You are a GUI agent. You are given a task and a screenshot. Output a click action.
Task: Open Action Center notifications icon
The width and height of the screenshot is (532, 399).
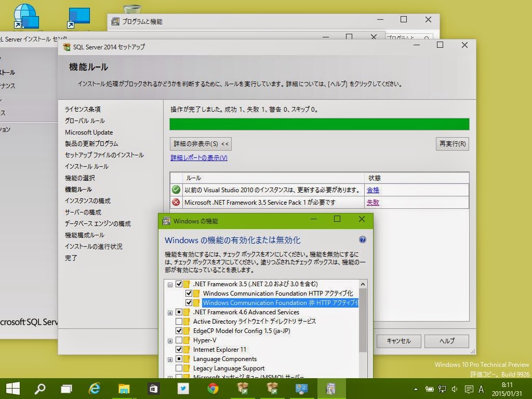coord(469,389)
